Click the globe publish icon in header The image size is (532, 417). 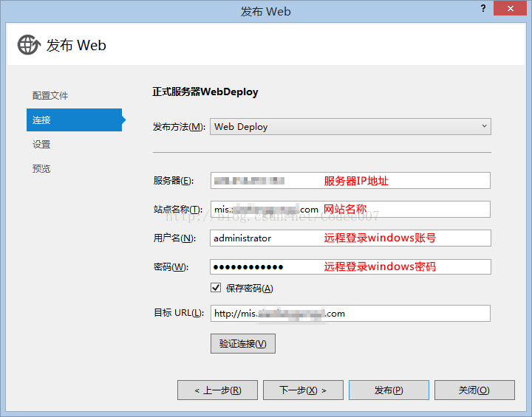29,45
